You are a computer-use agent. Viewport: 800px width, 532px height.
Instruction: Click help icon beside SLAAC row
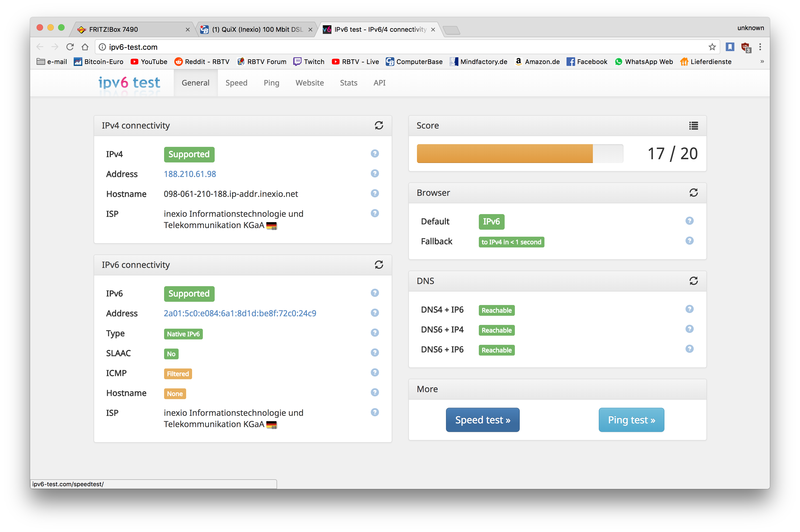click(374, 353)
